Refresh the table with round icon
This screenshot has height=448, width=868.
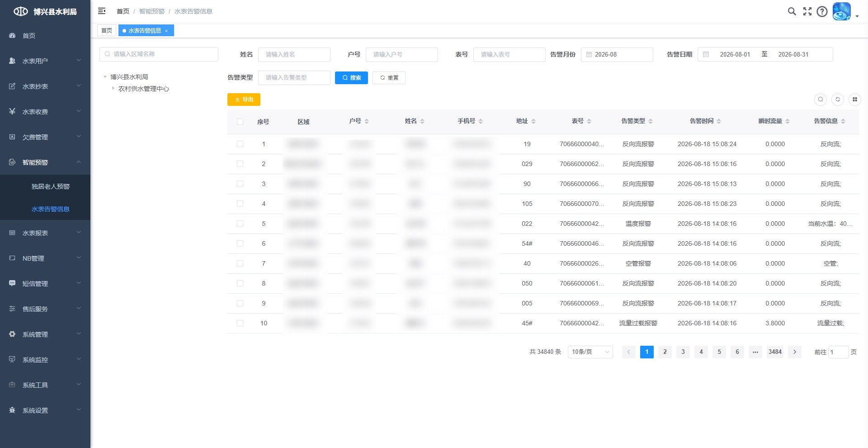coord(838,99)
